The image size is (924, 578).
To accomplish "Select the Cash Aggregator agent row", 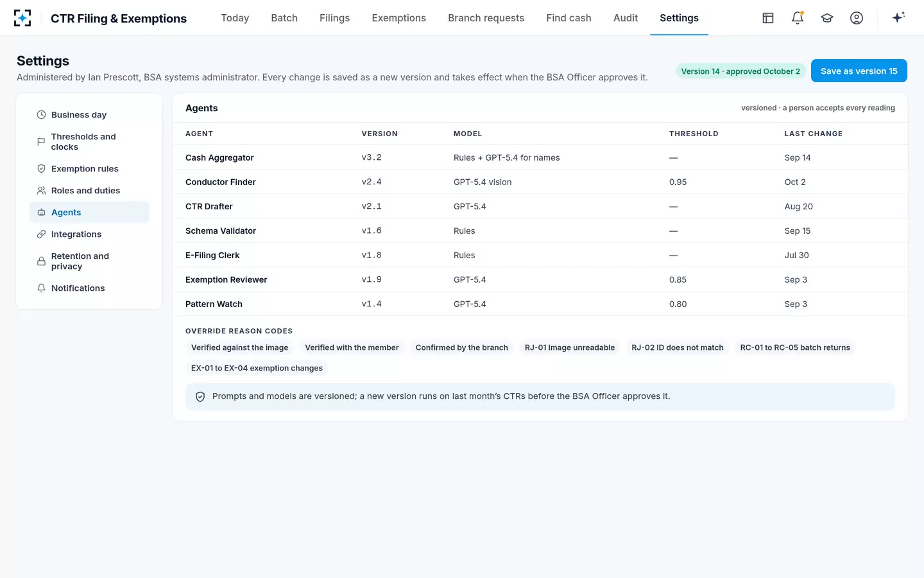I will pos(540,157).
